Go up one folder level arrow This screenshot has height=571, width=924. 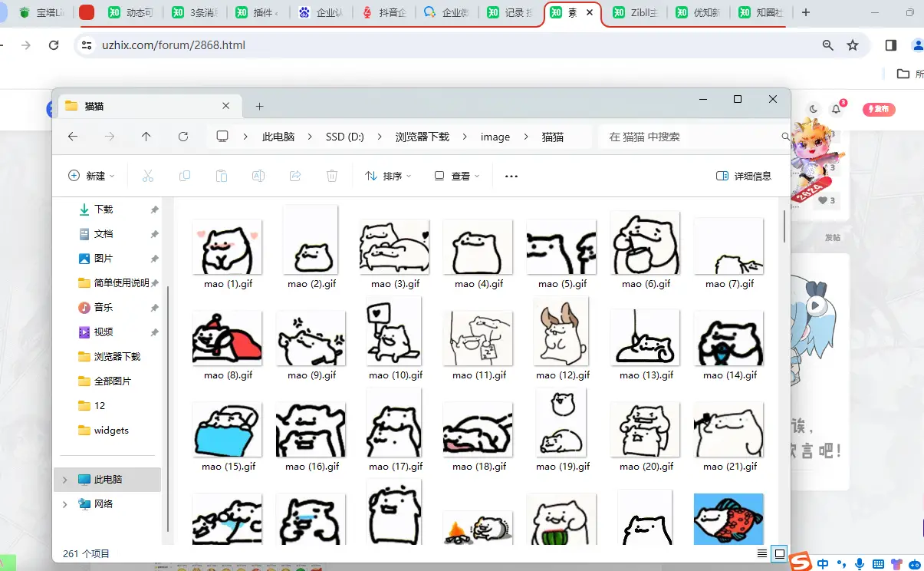tap(146, 137)
